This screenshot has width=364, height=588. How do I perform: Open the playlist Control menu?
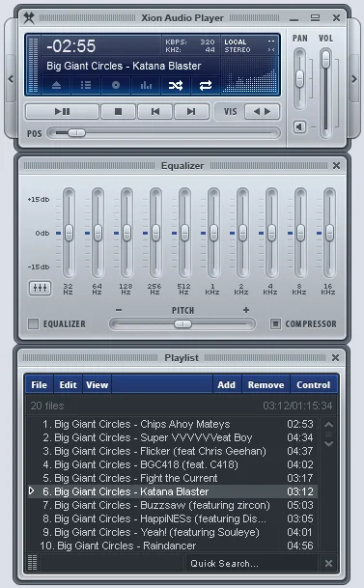pos(314,384)
